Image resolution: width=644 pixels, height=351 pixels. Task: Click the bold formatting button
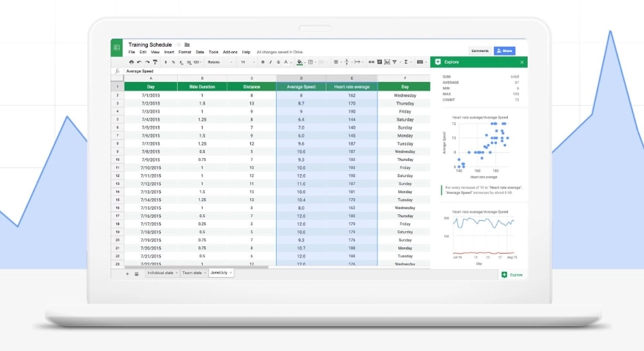tap(262, 62)
